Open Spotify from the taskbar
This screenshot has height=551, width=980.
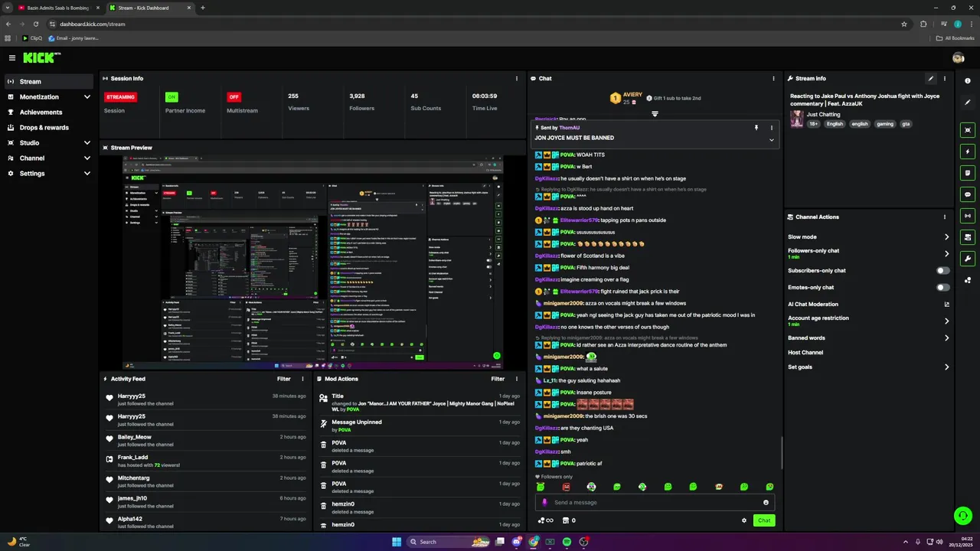[x=567, y=542]
